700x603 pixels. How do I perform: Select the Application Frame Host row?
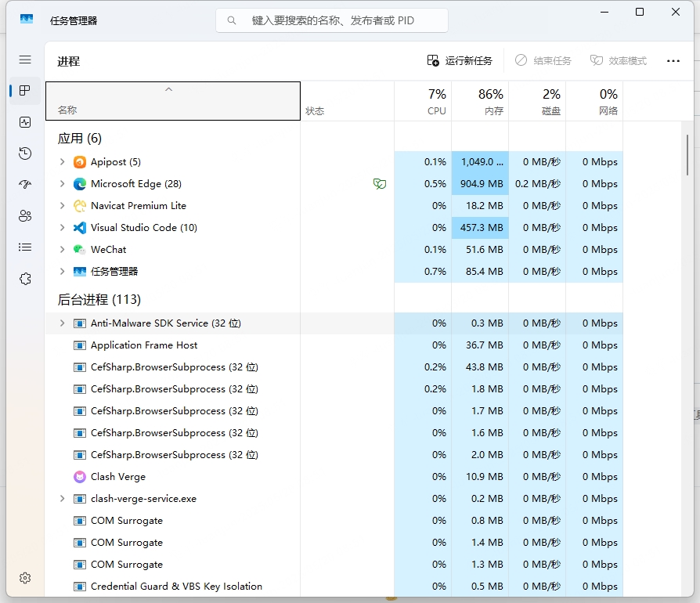334,345
